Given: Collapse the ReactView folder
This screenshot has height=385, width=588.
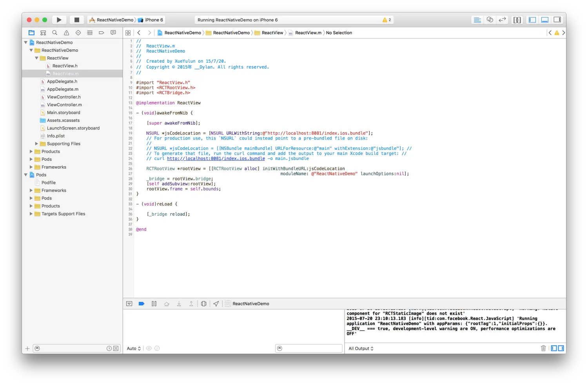Looking at the screenshot, I should [x=37, y=58].
